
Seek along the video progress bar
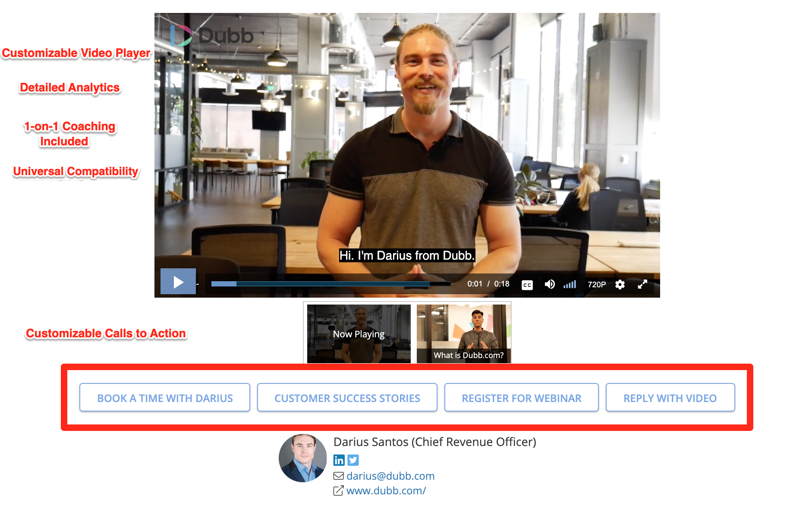click(331, 284)
